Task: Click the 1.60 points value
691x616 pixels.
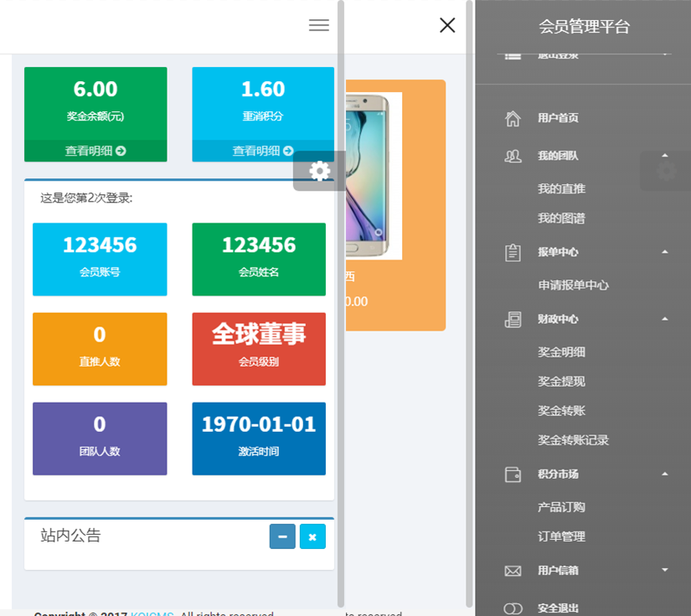Action: (263, 90)
